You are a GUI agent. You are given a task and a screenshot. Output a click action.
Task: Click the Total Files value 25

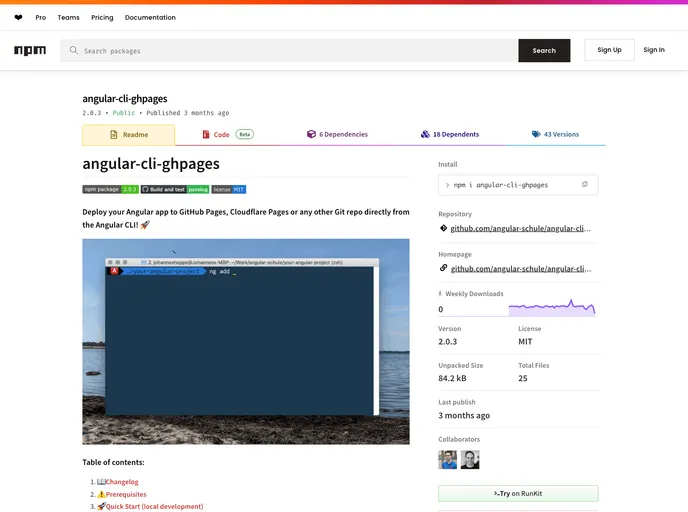pyautogui.click(x=523, y=378)
